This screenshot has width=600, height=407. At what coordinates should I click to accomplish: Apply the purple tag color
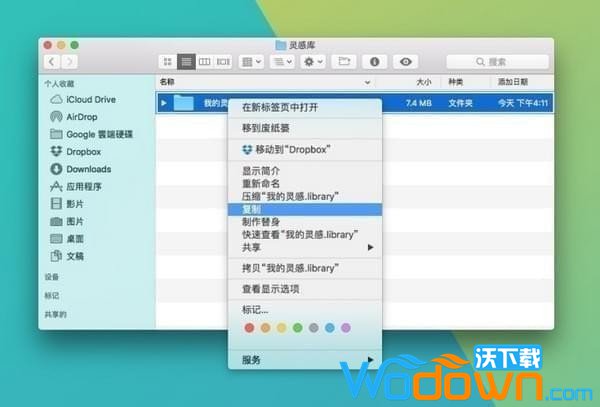[x=346, y=328]
